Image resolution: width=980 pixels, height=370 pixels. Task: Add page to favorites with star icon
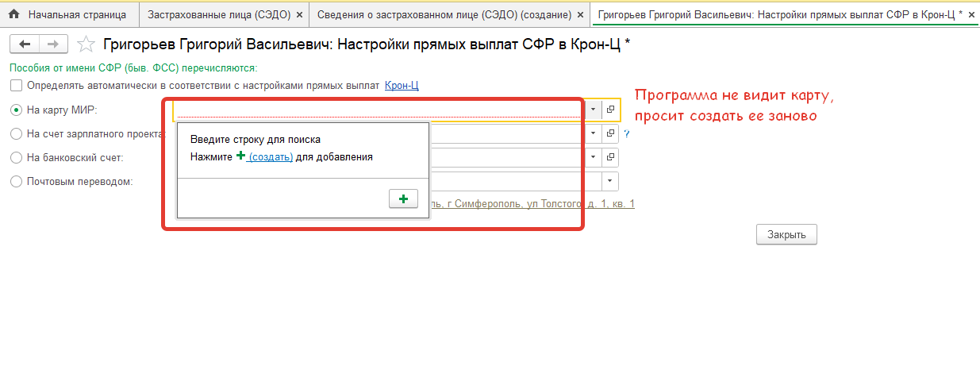[x=87, y=45]
